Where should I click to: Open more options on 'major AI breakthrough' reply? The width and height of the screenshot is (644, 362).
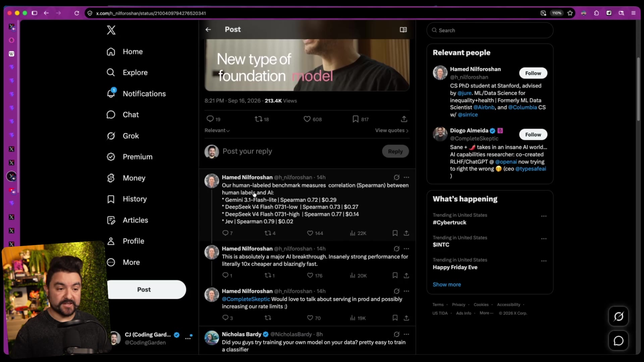(407, 249)
